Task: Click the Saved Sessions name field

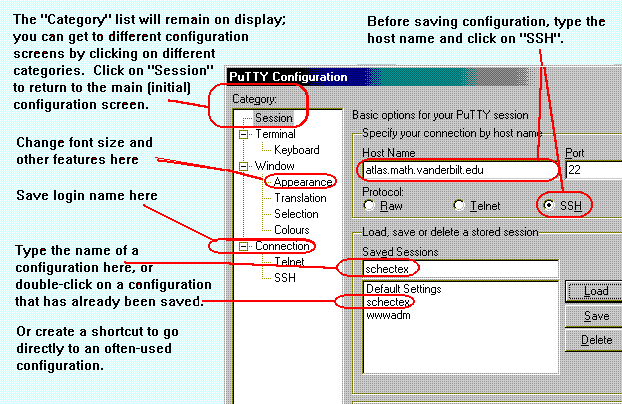Action: coord(461,269)
